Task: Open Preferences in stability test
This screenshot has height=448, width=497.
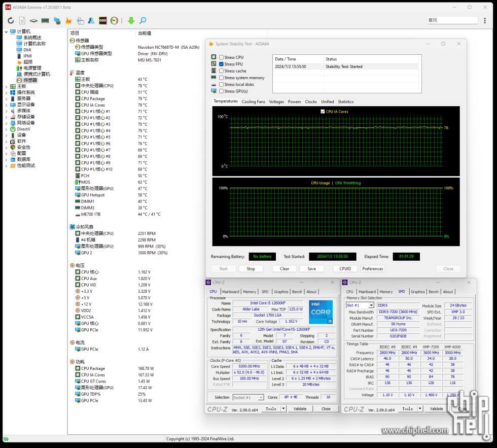Action: tap(373, 268)
